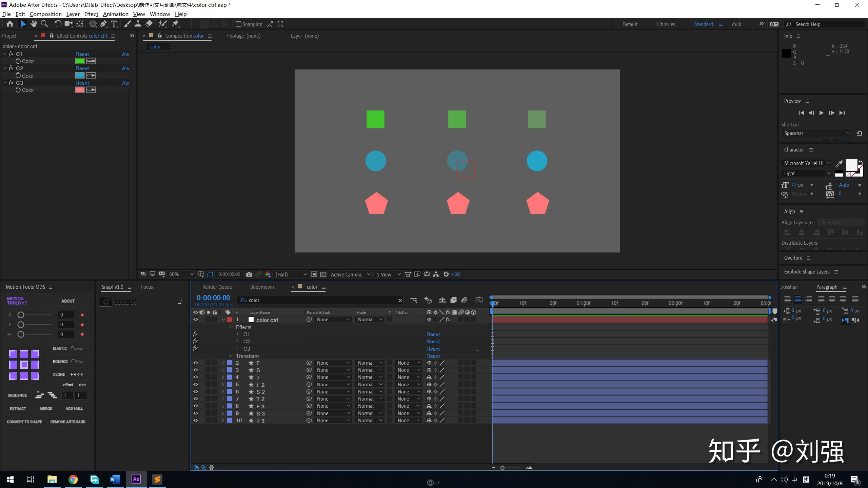Take snapshot with camera icon in viewer

249,274
